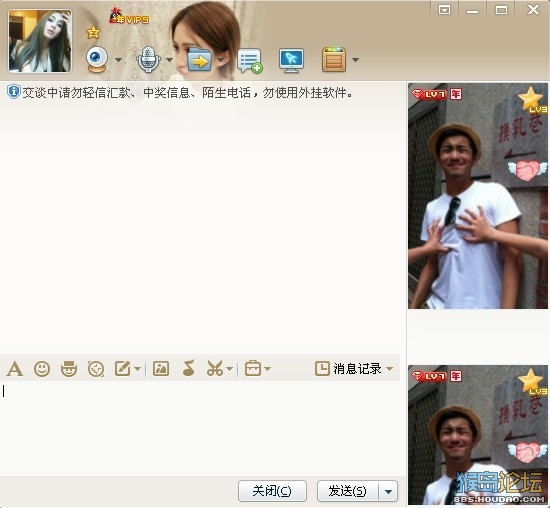Minimize the chat window
The width and height of the screenshot is (550, 508).
tap(472, 11)
